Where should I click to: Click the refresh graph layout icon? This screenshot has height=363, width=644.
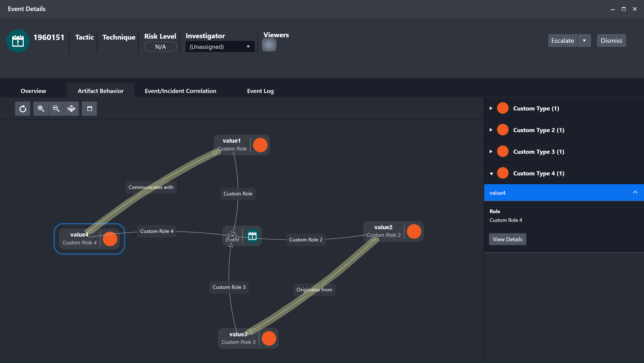(x=22, y=109)
